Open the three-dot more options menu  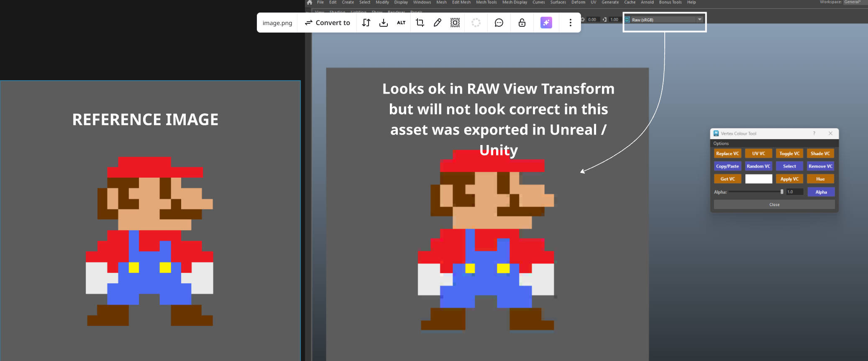571,23
